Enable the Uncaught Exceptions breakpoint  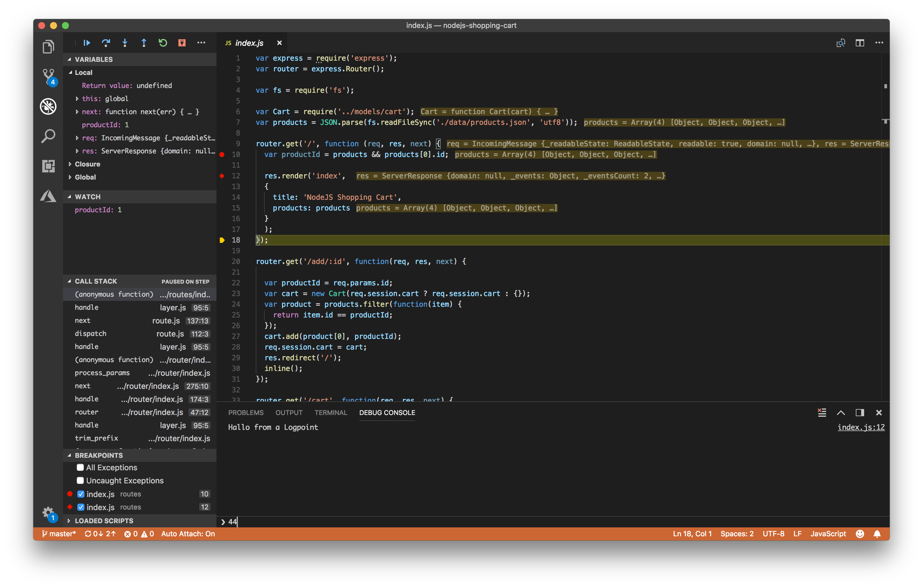coord(81,480)
